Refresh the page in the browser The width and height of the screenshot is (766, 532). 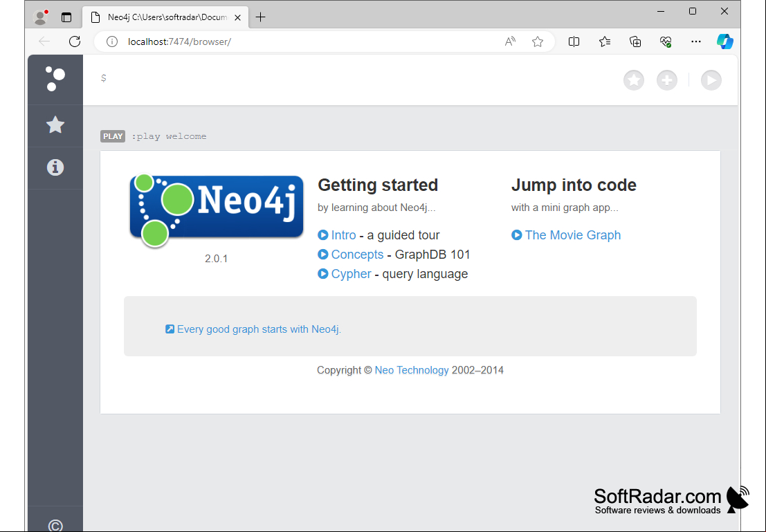tap(75, 42)
